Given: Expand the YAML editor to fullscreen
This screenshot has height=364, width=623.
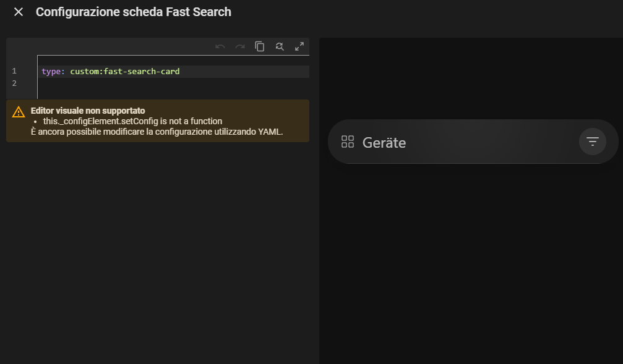Looking at the screenshot, I should 299,46.
